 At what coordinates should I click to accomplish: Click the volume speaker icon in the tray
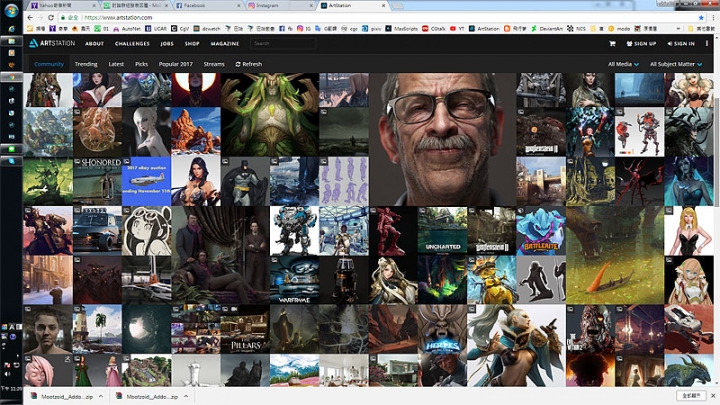pos(7,373)
